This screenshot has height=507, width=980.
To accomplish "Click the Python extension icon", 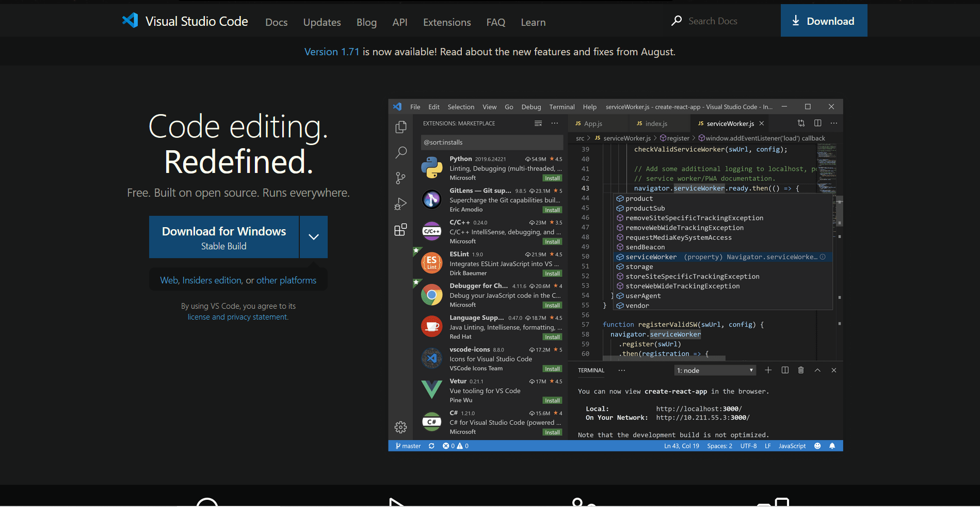I will coord(431,168).
